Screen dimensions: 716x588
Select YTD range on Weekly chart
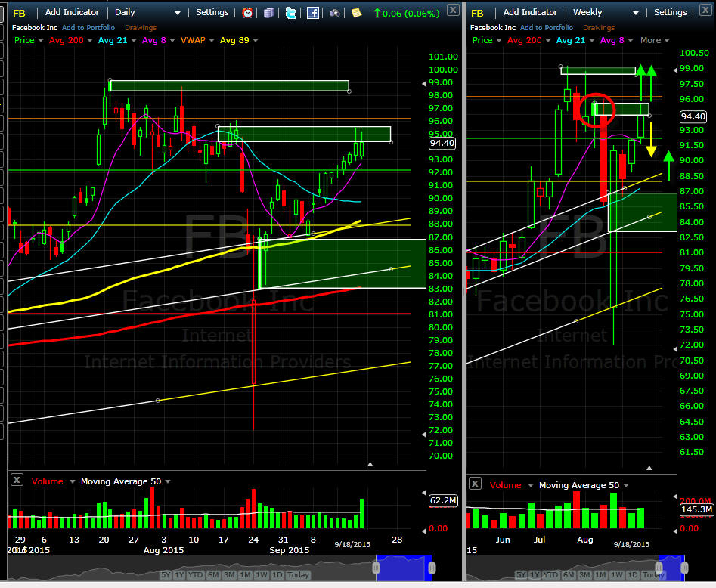tap(550, 574)
